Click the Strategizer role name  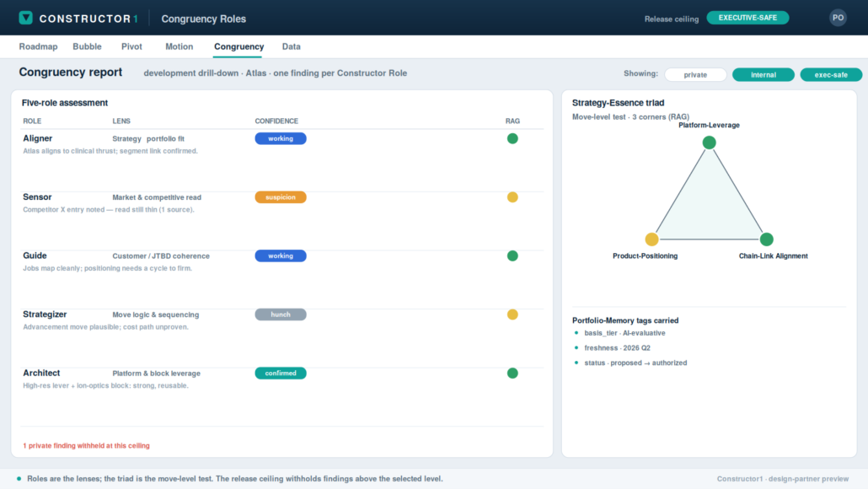(45, 314)
